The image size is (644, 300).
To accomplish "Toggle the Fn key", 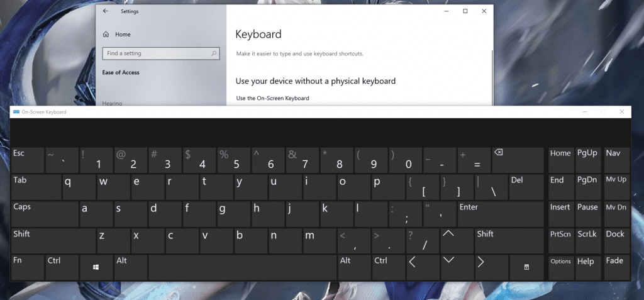I will [27, 267].
